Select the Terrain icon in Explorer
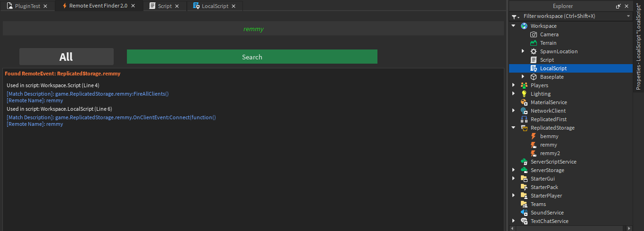644x231 pixels. click(x=534, y=43)
